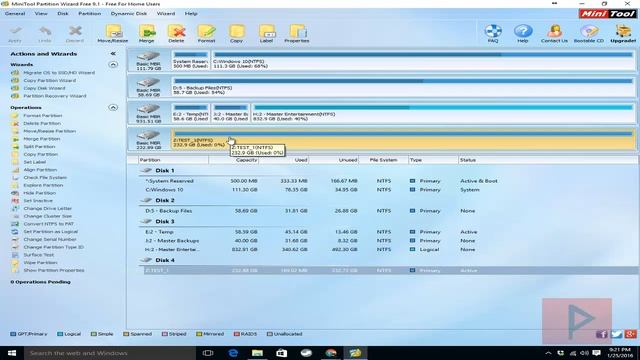The width and height of the screenshot is (640, 360).
Task: Open the Label toolbar tool
Action: tap(267, 33)
